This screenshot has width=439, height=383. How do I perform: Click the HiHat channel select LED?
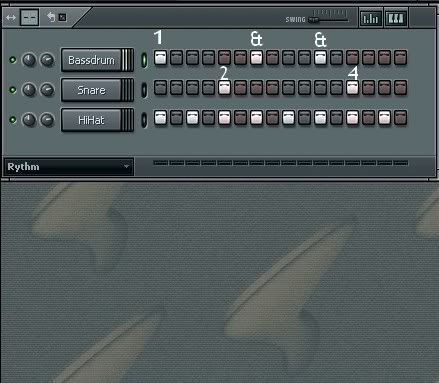click(144, 120)
